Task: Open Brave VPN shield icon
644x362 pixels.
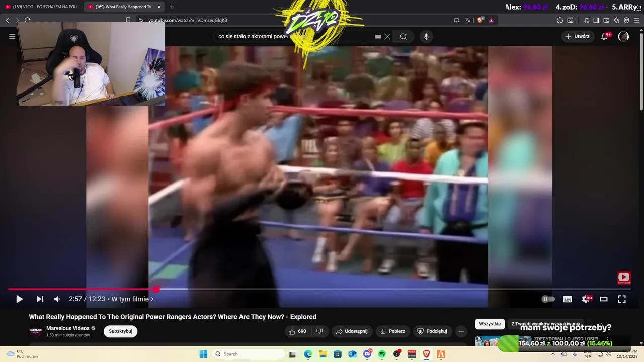Action: click(626, 20)
